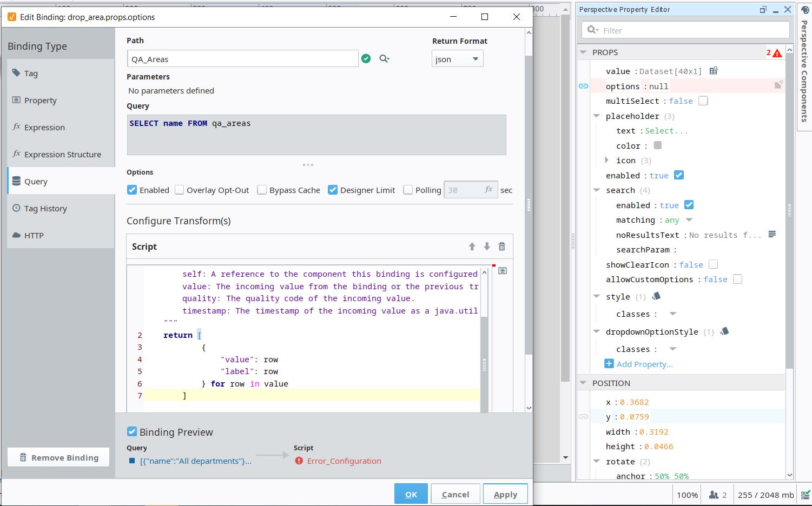Toggle the allowCustomOptions checkbox

(737, 279)
